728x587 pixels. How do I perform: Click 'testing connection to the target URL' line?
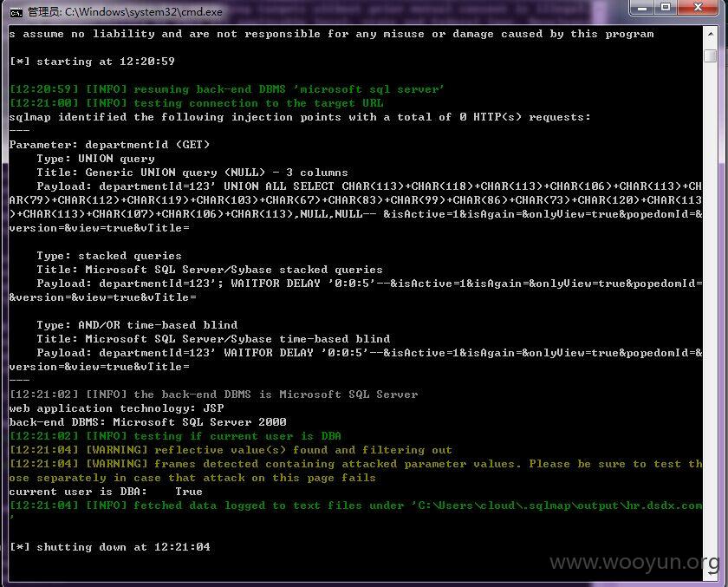tap(197, 103)
